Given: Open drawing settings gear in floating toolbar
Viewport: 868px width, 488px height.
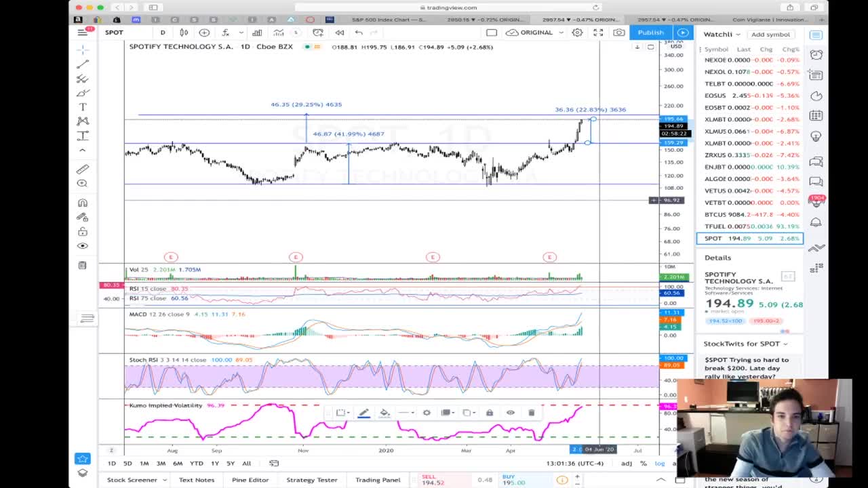Looking at the screenshot, I should click(427, 413).
